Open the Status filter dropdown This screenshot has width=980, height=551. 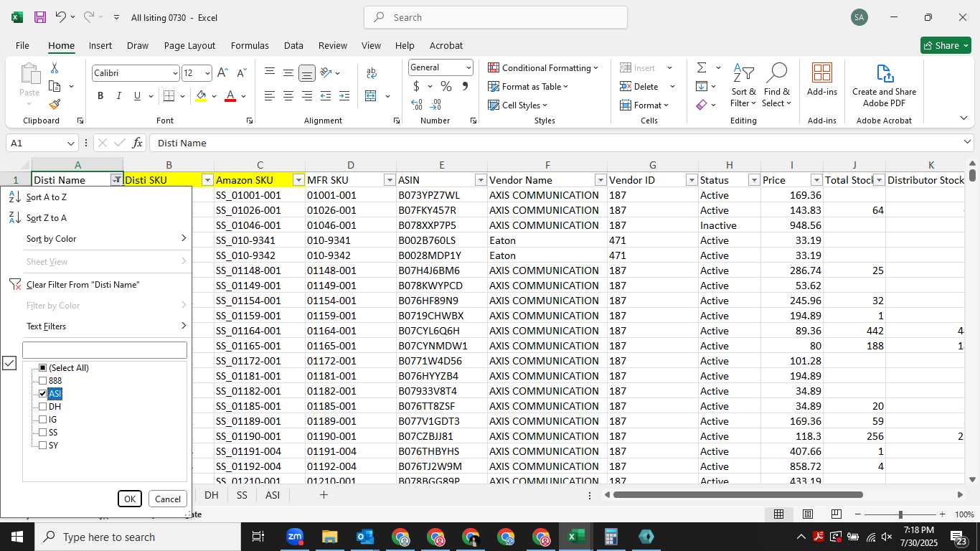tap(754, 180)
